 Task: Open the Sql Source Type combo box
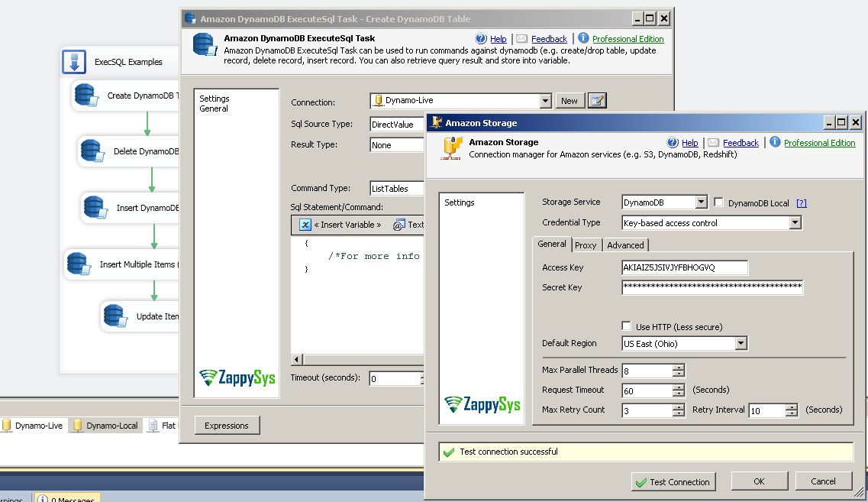tap(398, 124)
